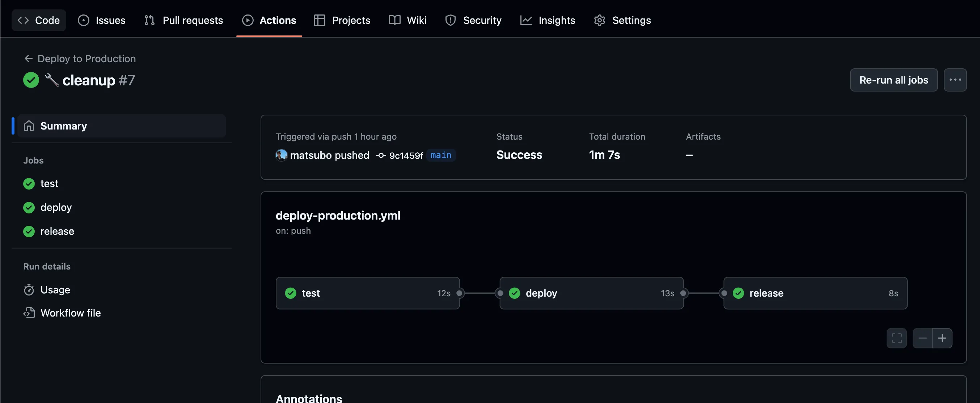Click the back arrow to Deploy to Production
This screenshot has width=980, height=403.
click(28, 59)
